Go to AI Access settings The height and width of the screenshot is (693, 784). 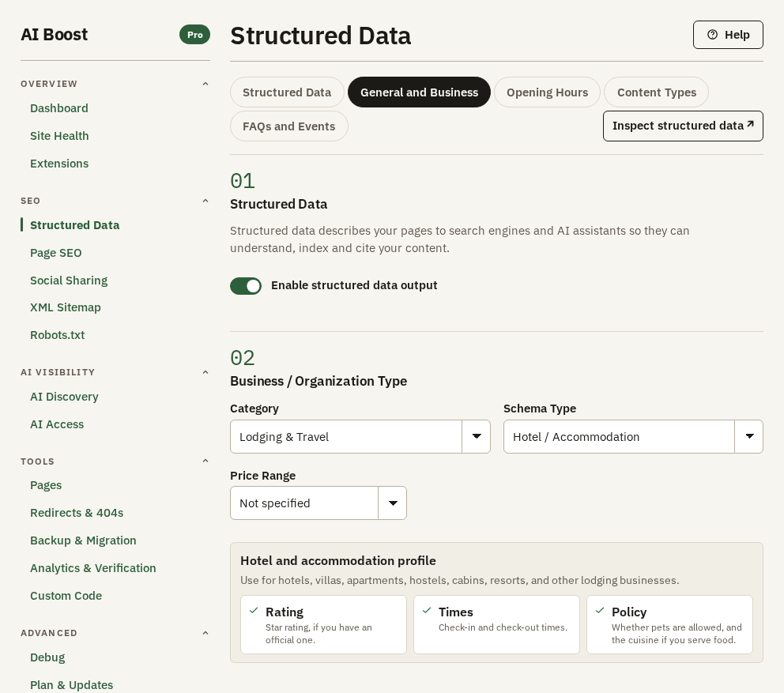(x=56, y=424)
